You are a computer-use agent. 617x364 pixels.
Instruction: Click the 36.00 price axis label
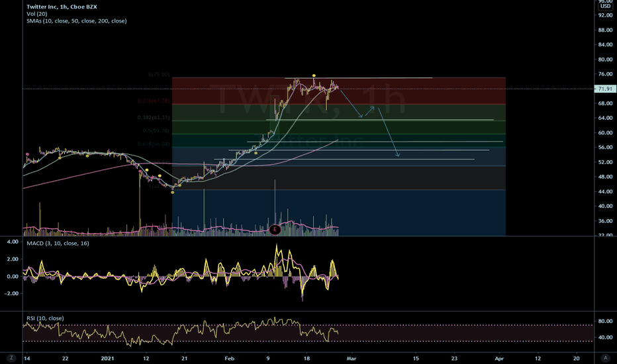pos(605,221)
